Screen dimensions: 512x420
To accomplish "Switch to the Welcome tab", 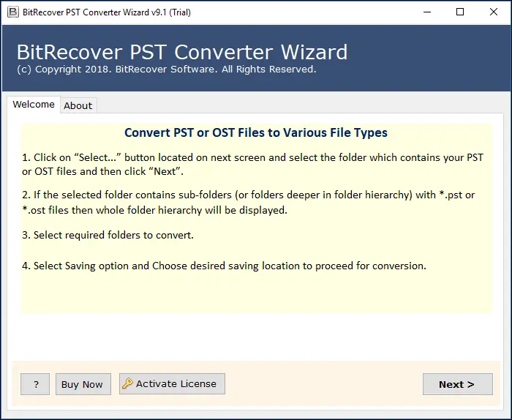I will (x=34, y=105).
